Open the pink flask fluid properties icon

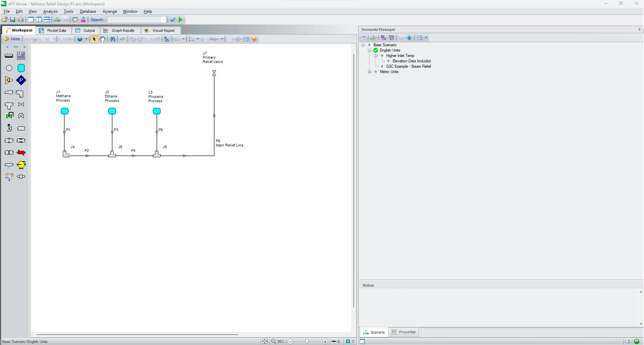point(83,20)
